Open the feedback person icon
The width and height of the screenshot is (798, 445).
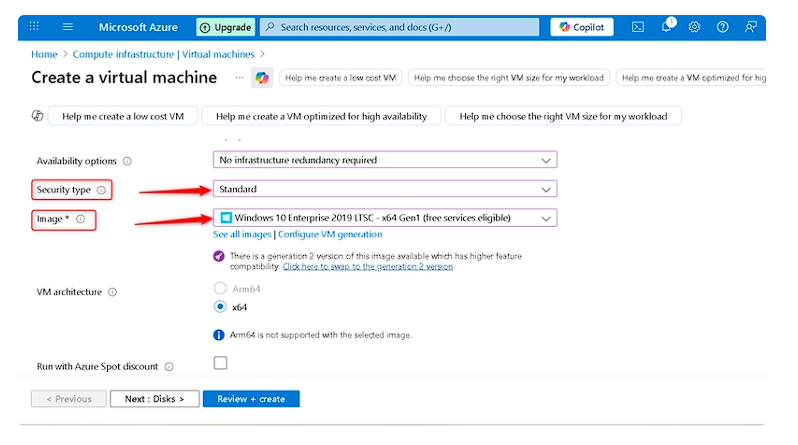751,27
